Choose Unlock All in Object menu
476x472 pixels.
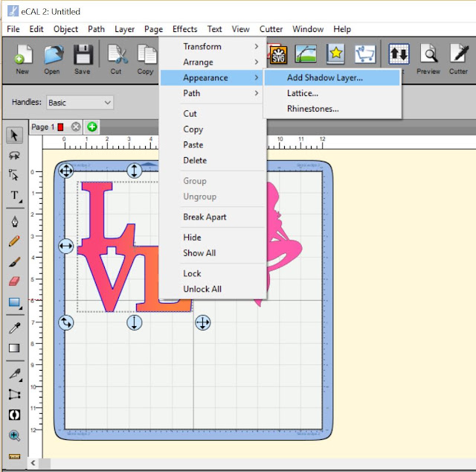pos(213,289)
